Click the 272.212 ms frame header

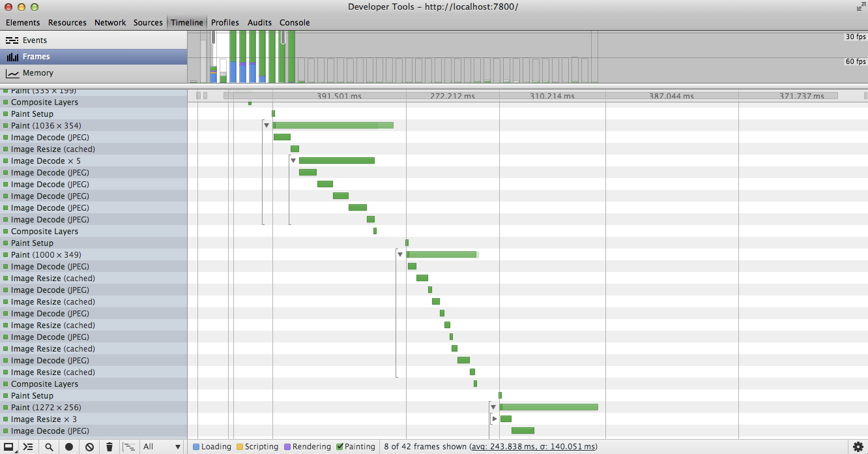[452, 96]
